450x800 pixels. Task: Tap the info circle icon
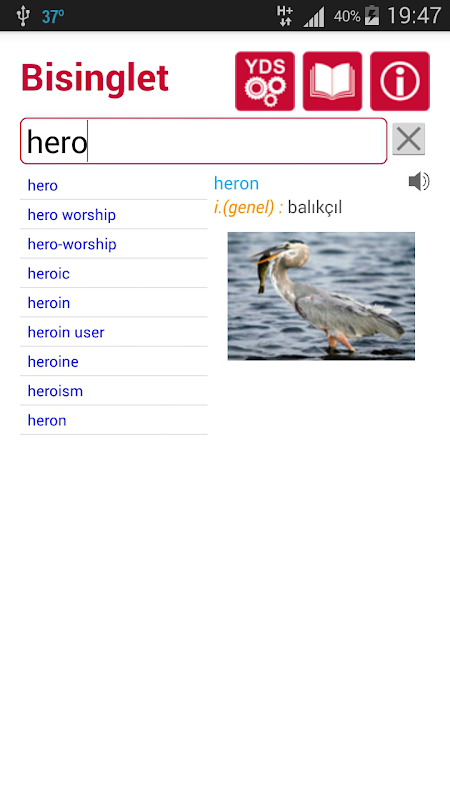coord(399,81)
